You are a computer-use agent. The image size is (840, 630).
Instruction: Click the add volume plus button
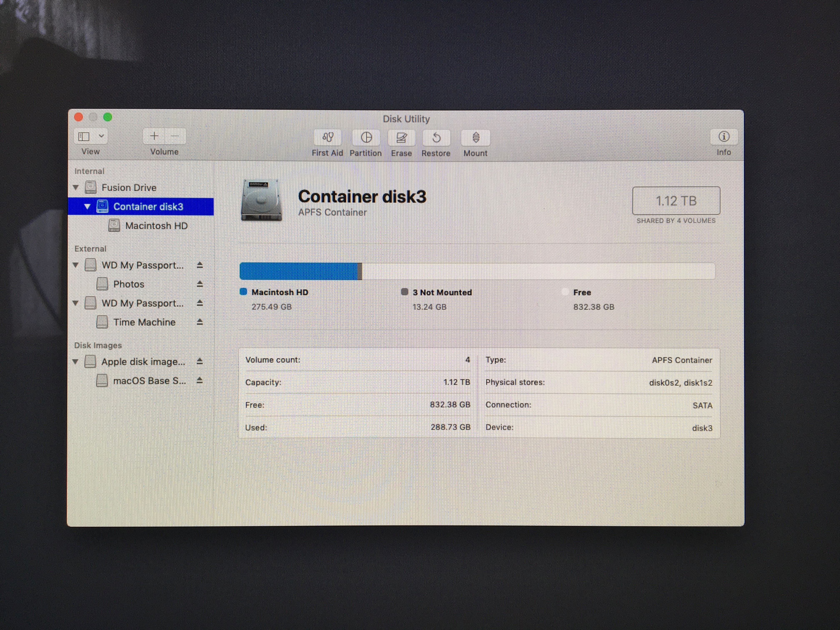154,136
